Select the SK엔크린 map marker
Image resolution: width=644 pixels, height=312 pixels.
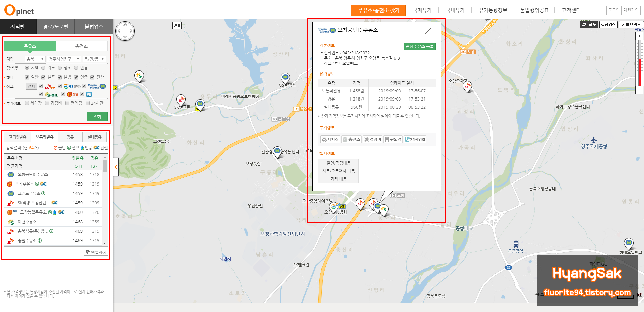(181, 101)
